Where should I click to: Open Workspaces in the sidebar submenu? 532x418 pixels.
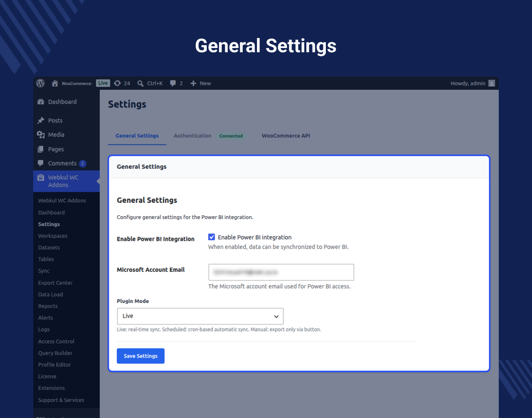(x=53, y=236)
